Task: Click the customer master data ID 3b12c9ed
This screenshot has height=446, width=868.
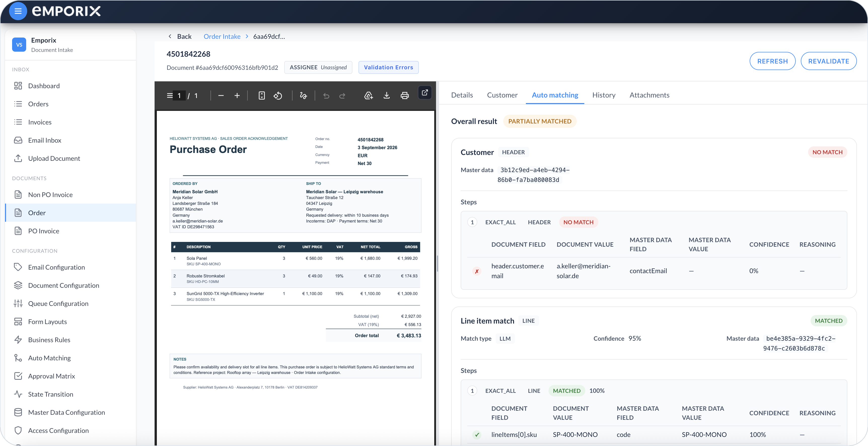Action: [533, 175]
